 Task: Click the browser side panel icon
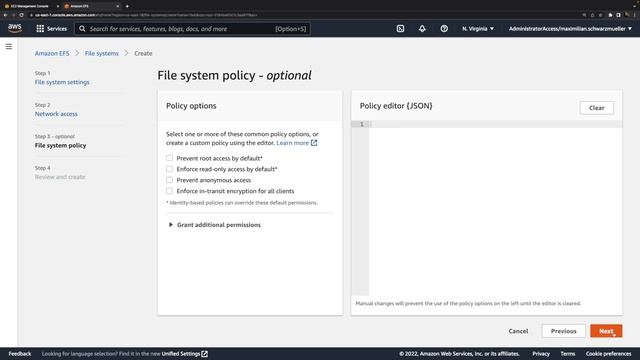618,15
